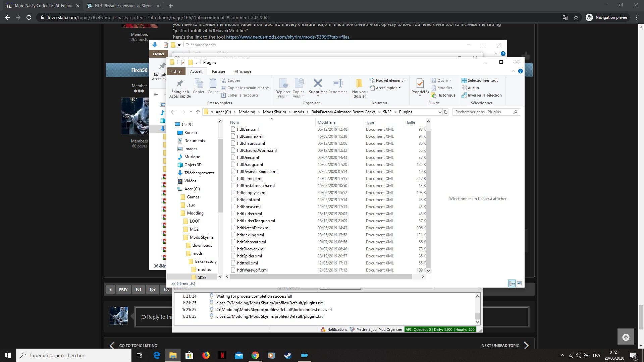The width and height of the screenshot is (644, 362).
Task: Open a new browser tab
Action: tap(171, 6)
